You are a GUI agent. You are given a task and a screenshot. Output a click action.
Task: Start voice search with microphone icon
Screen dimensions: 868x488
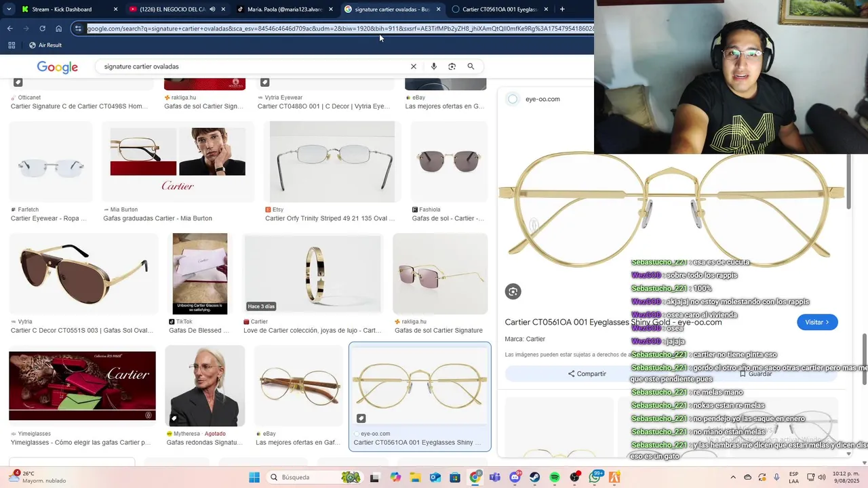point(434,66)
